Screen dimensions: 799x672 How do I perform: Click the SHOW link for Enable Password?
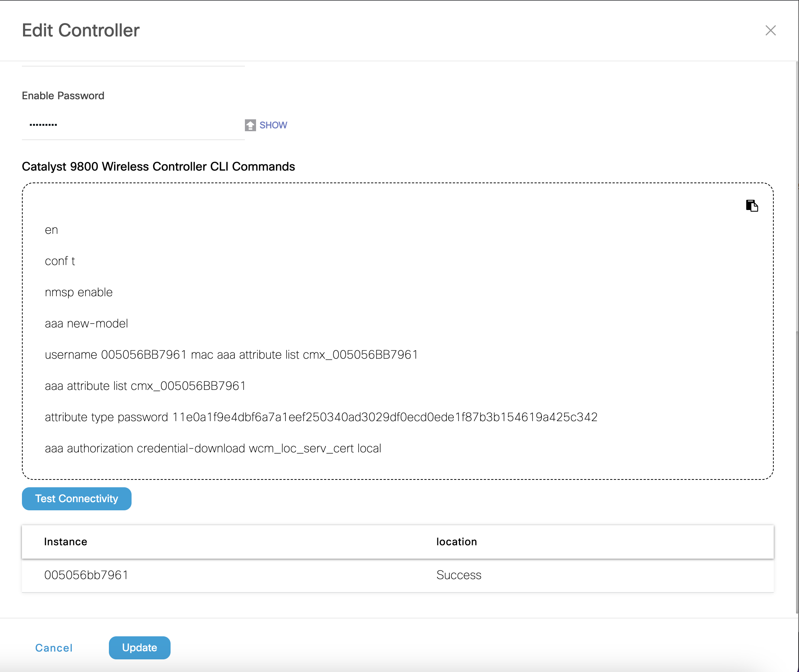pos(273,125)
